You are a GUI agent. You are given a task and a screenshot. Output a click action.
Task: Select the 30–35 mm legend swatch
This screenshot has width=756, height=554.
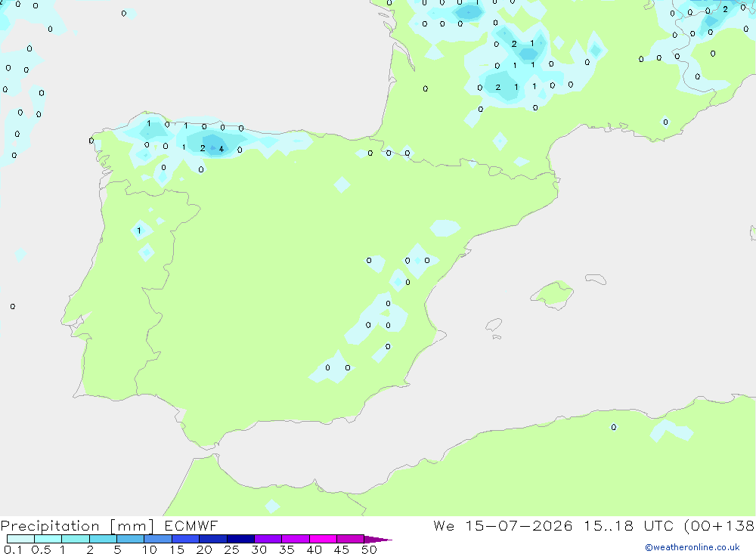pyautogui.click(x=268, y=539)
